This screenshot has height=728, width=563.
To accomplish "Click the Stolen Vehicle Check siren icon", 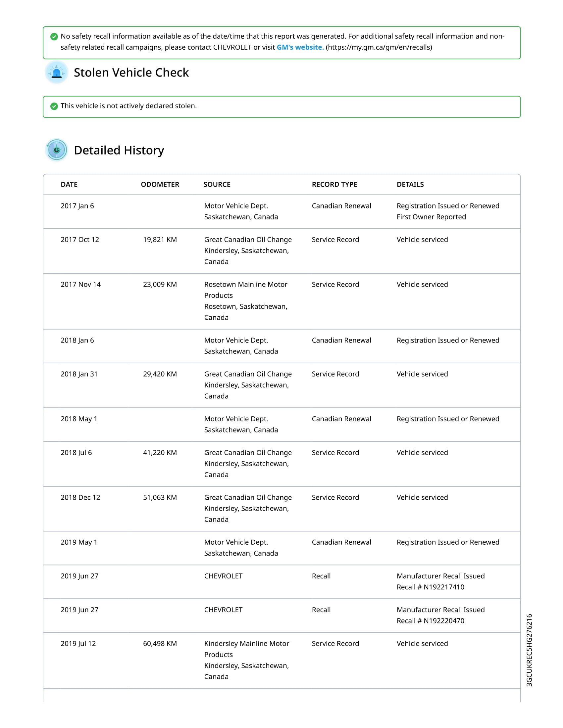I will pyautogui.click(x=56, y=72).
